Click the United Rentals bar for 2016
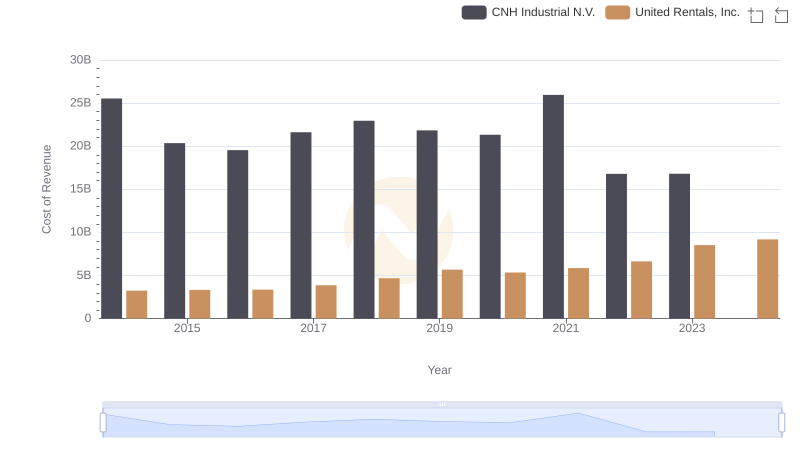 coord(263,304)
